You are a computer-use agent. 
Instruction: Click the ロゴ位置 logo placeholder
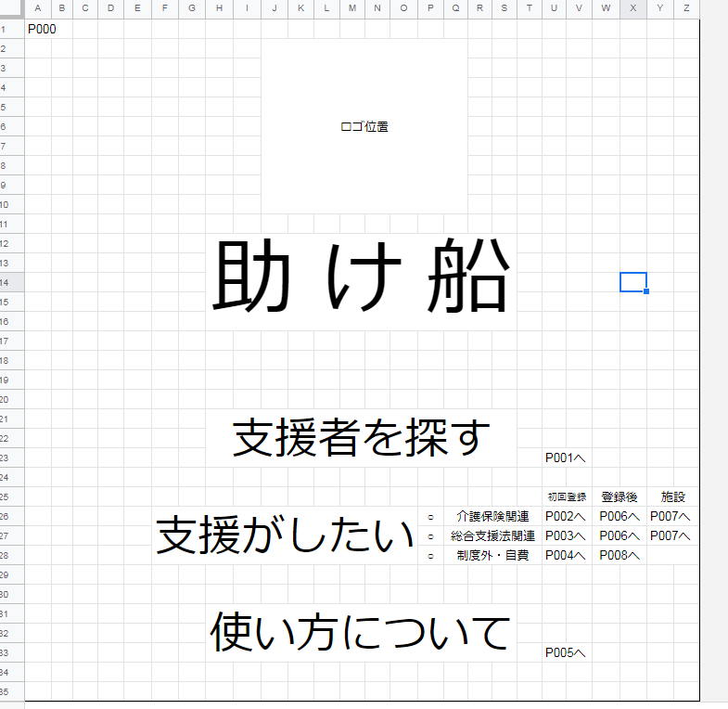click(x=364, y=127)
